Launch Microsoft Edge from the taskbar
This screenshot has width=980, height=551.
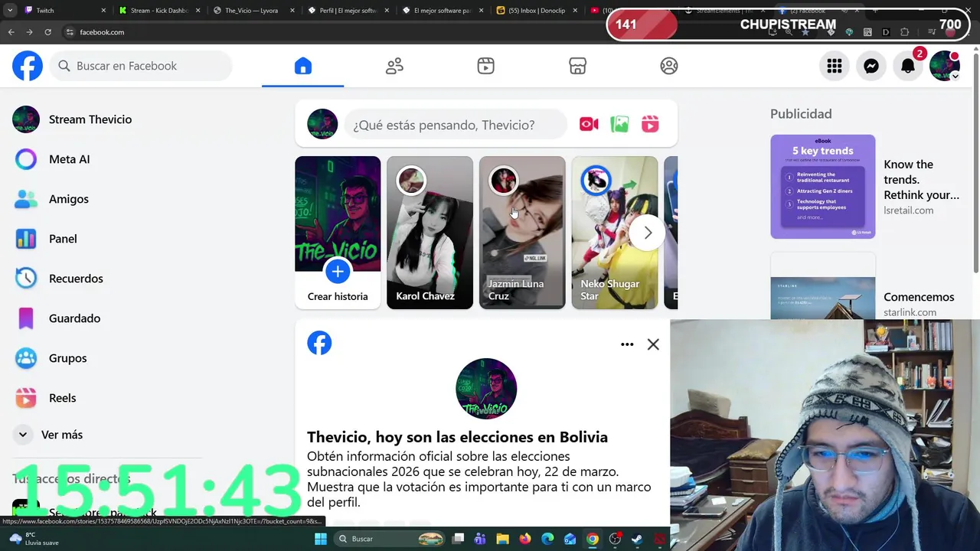(x=547, y=539)
